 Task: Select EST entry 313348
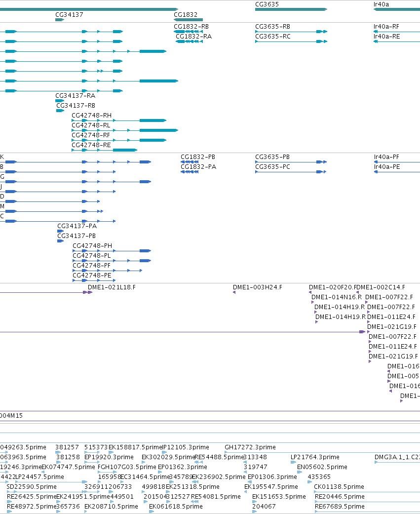255,457
